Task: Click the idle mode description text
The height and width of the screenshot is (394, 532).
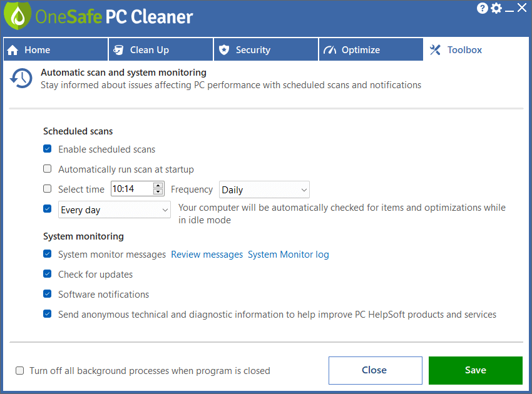Action: 342,214
